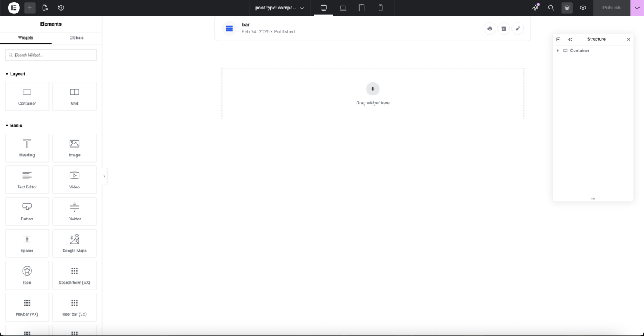Open the History clock icon

tap(61, 8)
